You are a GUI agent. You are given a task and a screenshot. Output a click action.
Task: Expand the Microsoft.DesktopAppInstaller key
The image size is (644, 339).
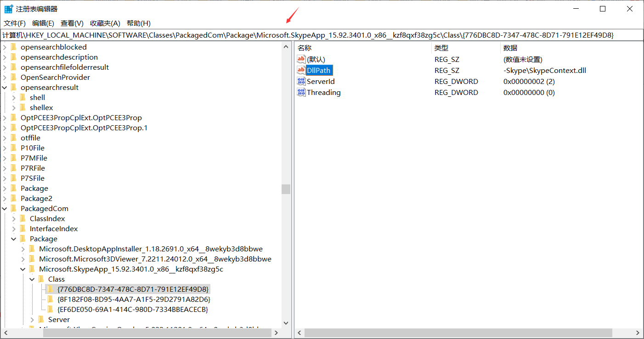(23, 249)
